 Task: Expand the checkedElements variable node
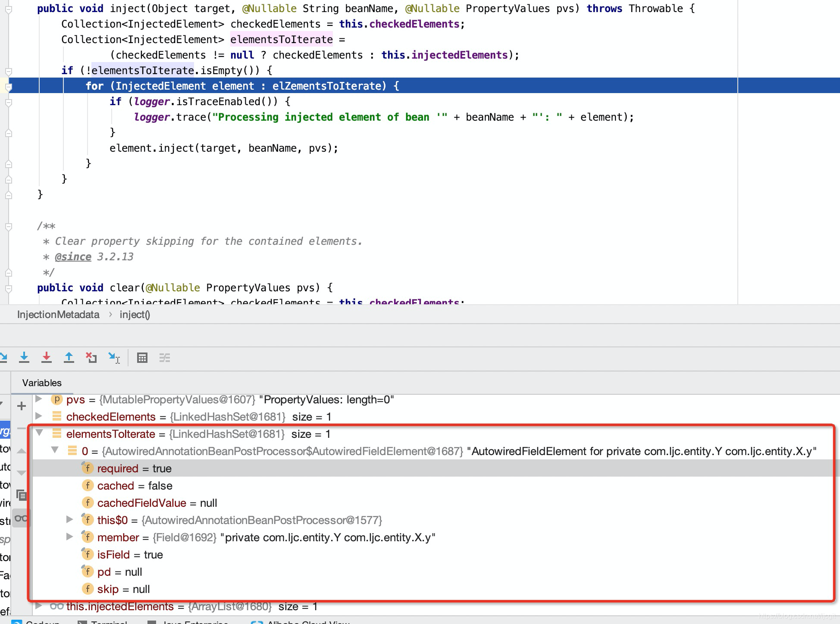pos(39,416)
